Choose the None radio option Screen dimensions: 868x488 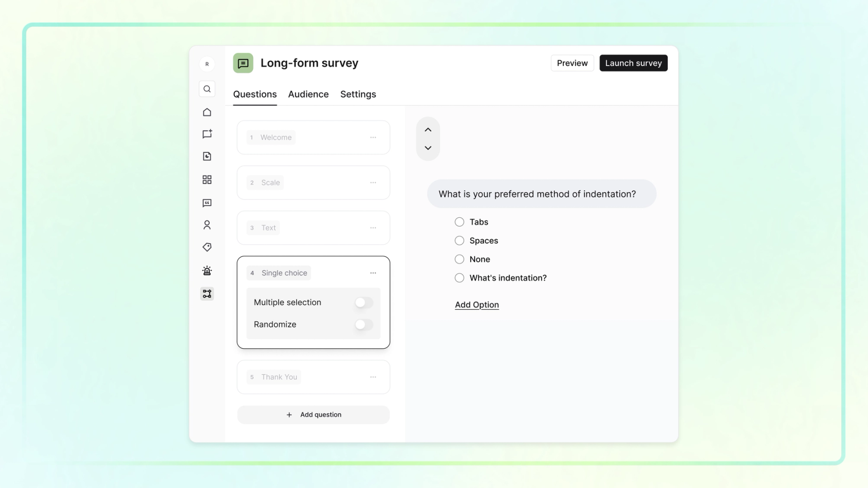[x=460, y=259]
